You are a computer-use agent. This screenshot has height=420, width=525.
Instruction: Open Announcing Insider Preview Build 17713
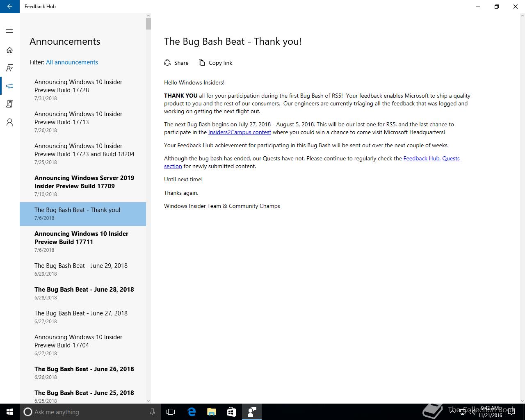pyautogui.click(x=83, y=122)
